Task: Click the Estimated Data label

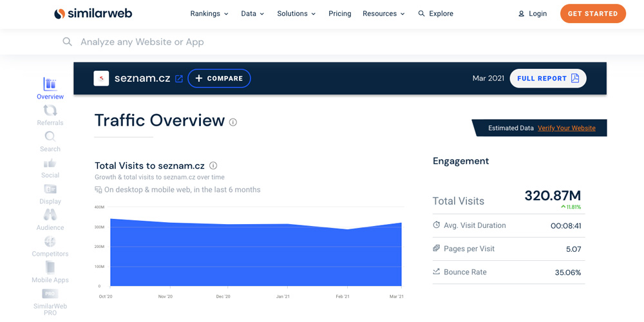Action: (511, 128)
